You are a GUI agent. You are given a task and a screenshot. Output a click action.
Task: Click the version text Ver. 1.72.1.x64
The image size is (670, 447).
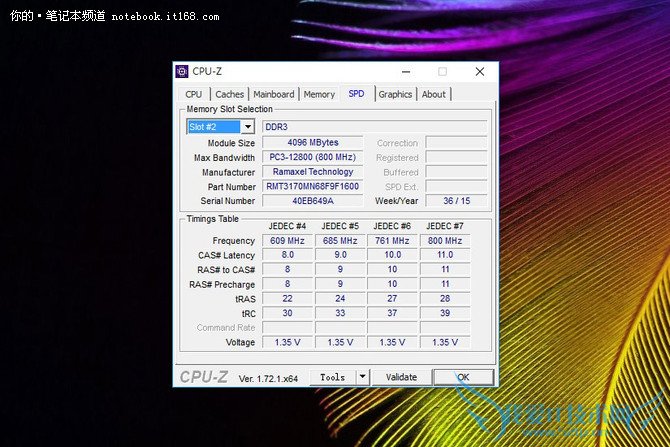pyautogui.click(x=268, y=379)
